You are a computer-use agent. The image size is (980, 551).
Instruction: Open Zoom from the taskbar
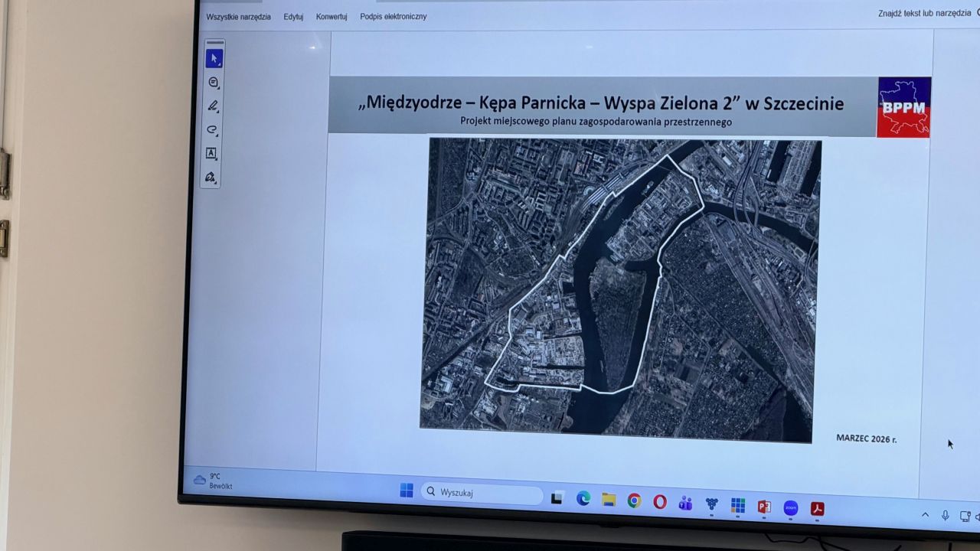790,508
